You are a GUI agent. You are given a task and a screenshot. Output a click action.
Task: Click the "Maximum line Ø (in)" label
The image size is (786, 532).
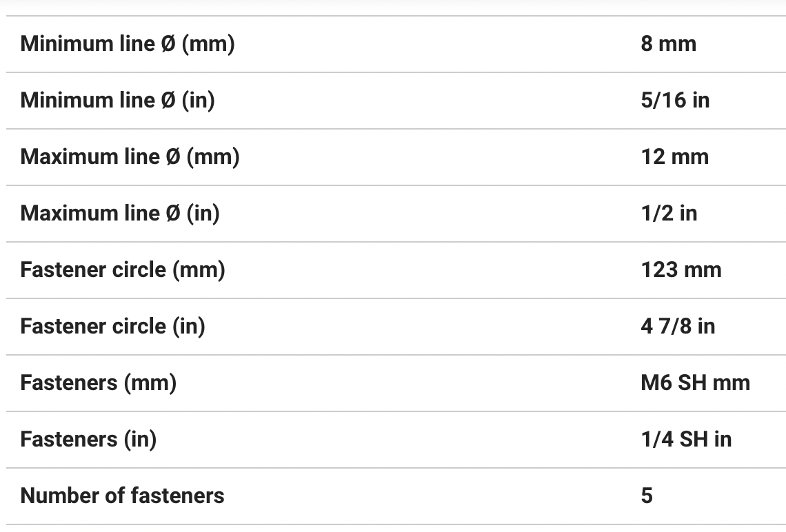[120, 214]
